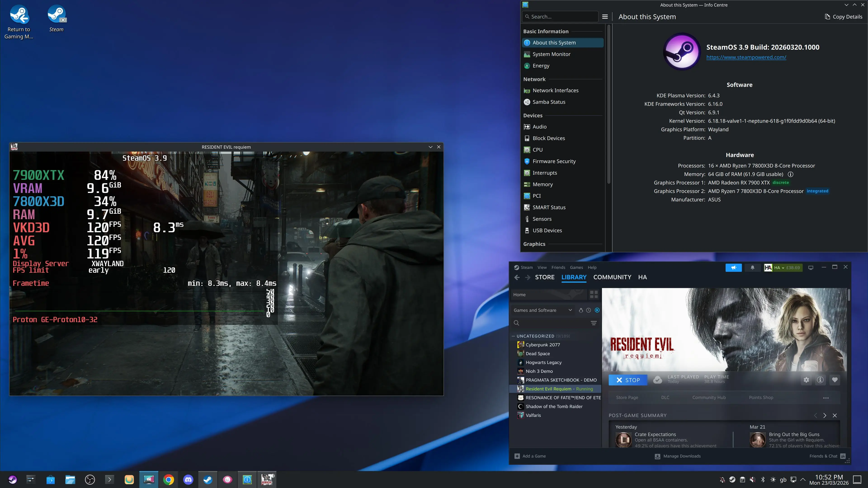Unmute audio via tray volume icon
Image resolution: width=868 pixels, height=488 pixels.
[752, 480]
